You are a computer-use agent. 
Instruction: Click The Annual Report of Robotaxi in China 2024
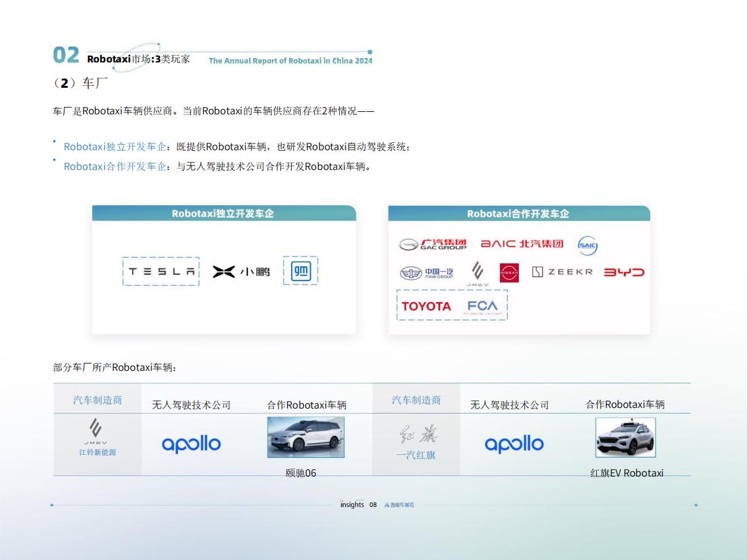(290, 61)
